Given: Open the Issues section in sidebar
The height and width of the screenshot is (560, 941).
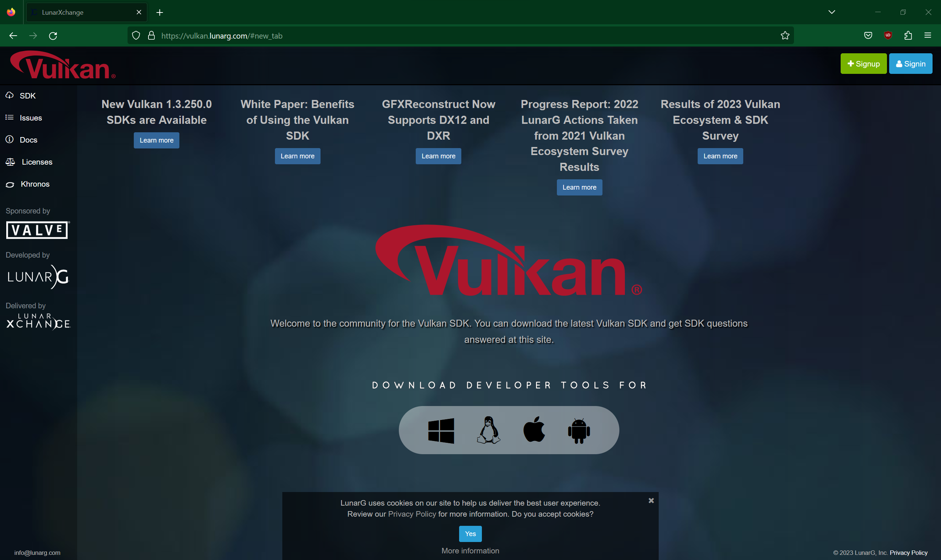Looking at the screenshot, I should [x=31, y=118].
